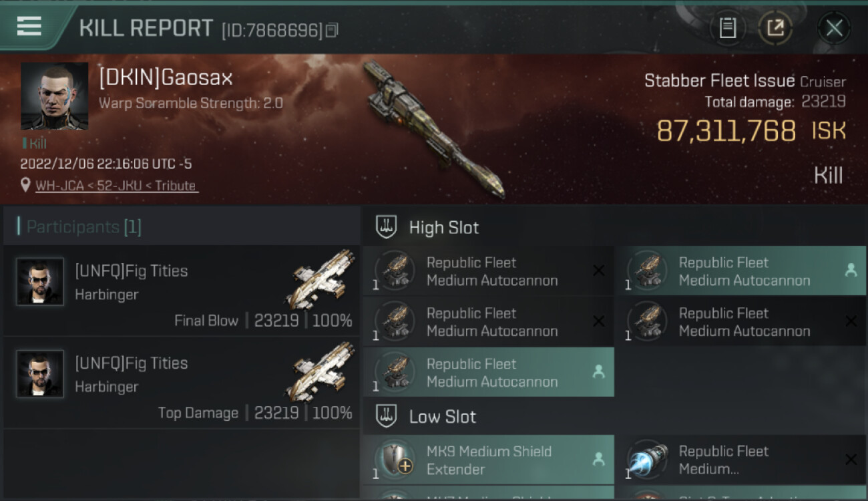Click the X marker on second-row left Autocannon
The width and height of the screenshot is (868, 501).
(599, 321)
